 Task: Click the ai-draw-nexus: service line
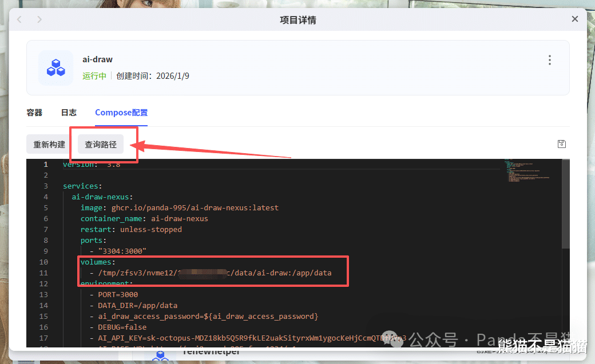[x=102, y=197]
